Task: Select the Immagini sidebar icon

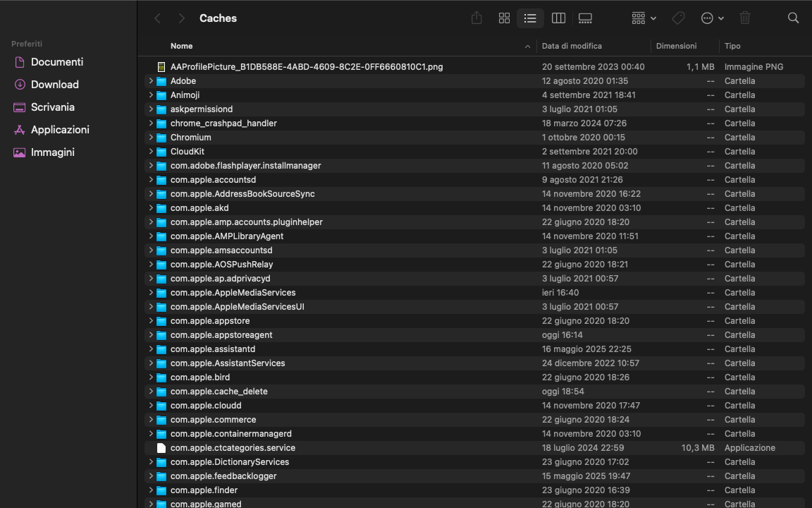Action: 20,152
